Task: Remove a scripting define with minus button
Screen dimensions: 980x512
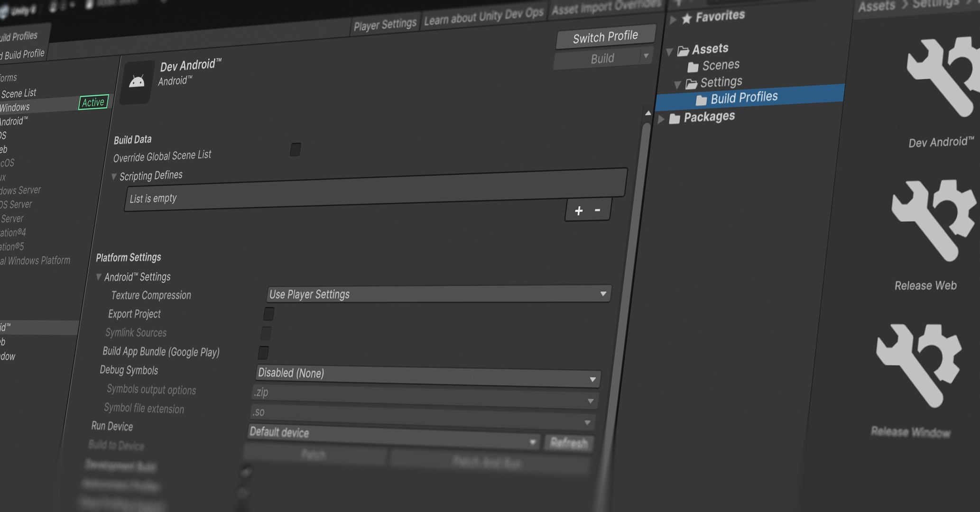Action: pos(598,210)
